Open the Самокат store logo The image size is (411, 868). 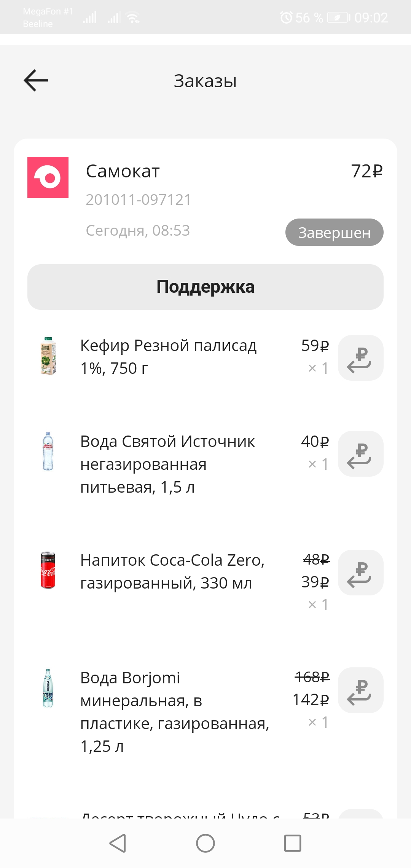point(48,177)
